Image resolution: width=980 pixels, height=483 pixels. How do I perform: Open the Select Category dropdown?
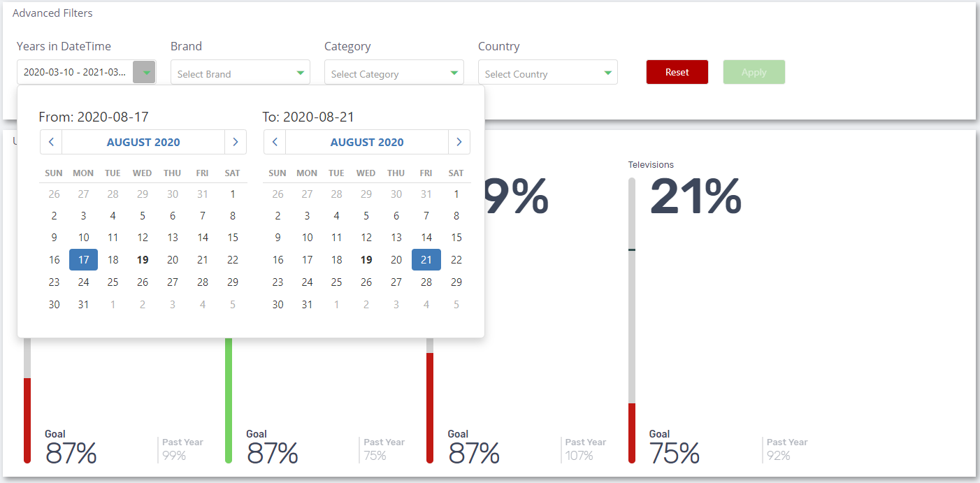394,72
